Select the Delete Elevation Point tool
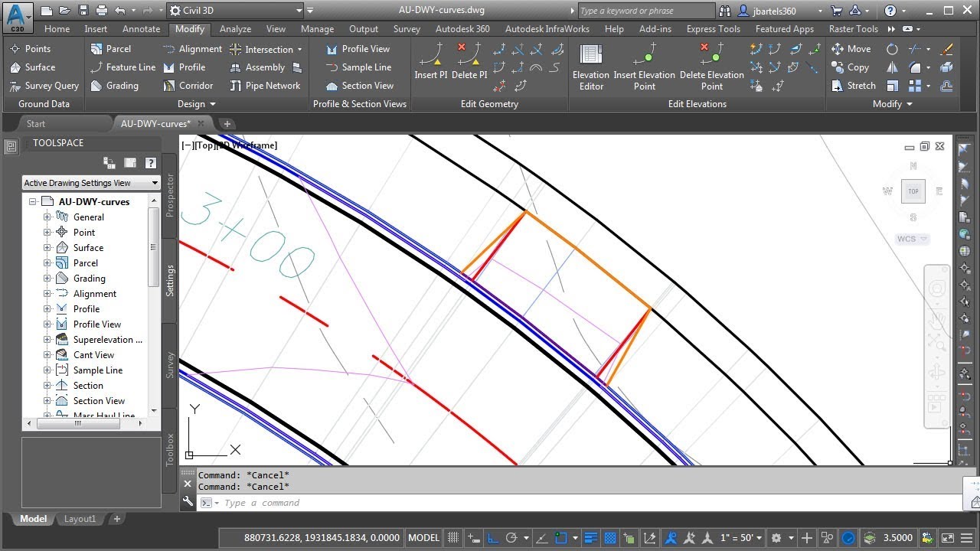 point(712,67)
